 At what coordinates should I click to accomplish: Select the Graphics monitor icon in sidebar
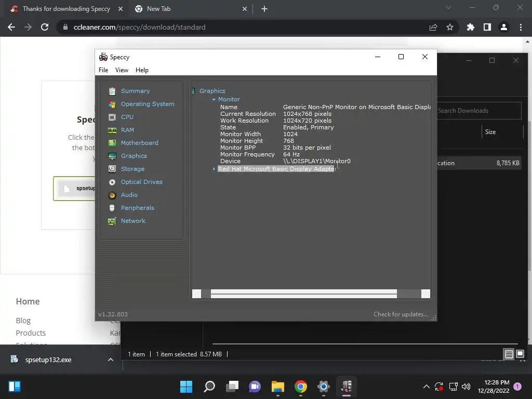point(112,156)
